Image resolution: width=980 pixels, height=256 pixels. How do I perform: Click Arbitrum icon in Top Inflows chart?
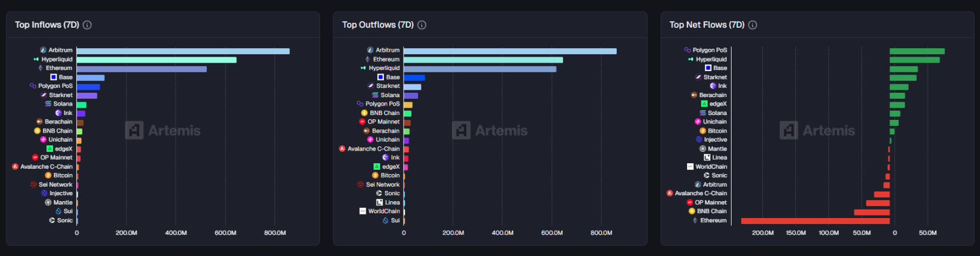click(43, 50)
